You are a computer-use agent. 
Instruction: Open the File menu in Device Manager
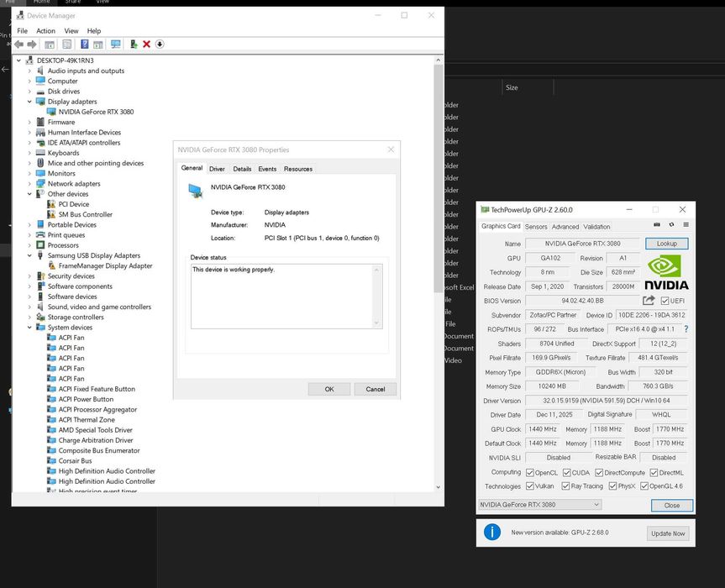click(x=22, y=31)
